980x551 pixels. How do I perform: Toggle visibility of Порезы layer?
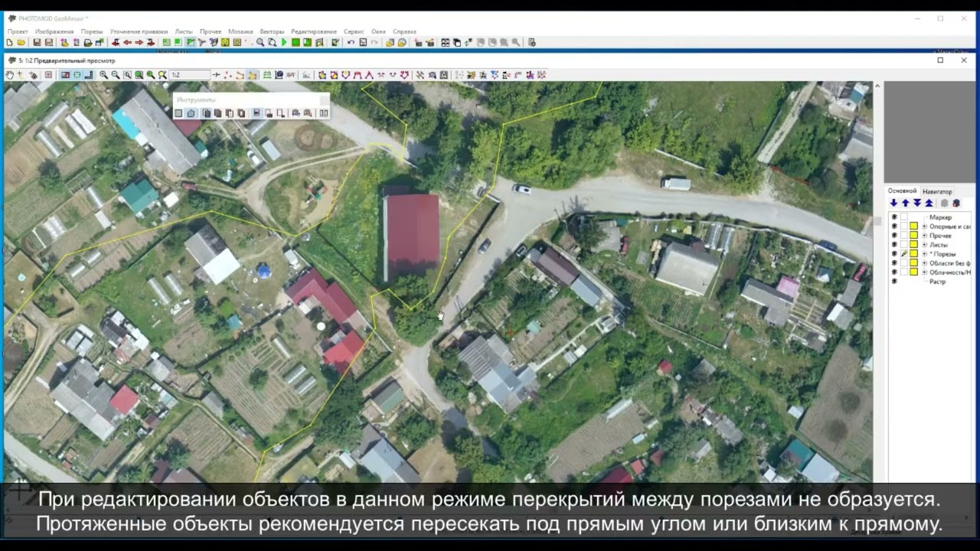coord(894,253)
